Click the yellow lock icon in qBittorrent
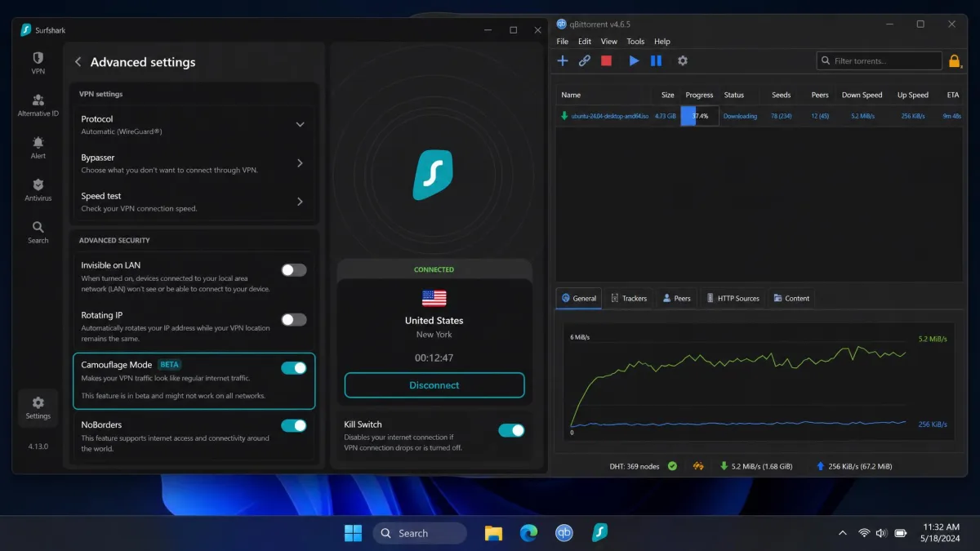980x551 pixels. click(x=954, y=60)
